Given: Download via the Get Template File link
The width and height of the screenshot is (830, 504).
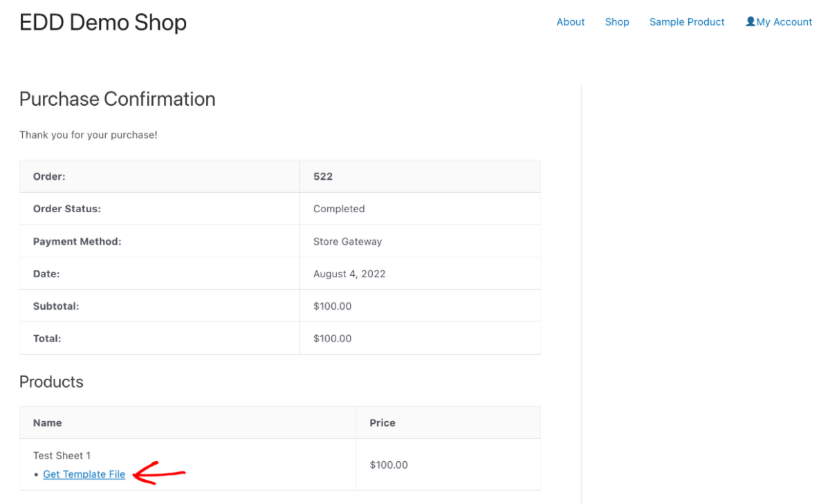Looking at the screenshot, I should (84, 474).
